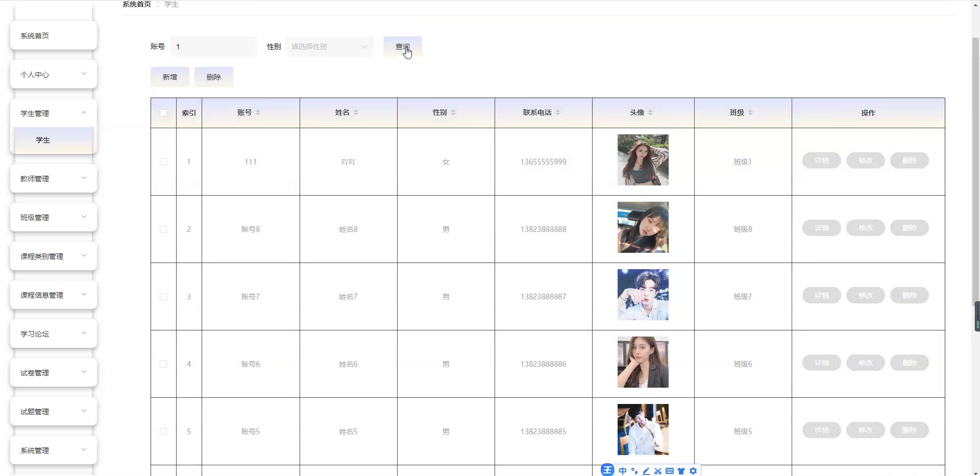
Task: Select the checkbox for row 账号7
Action: point(163,297)
